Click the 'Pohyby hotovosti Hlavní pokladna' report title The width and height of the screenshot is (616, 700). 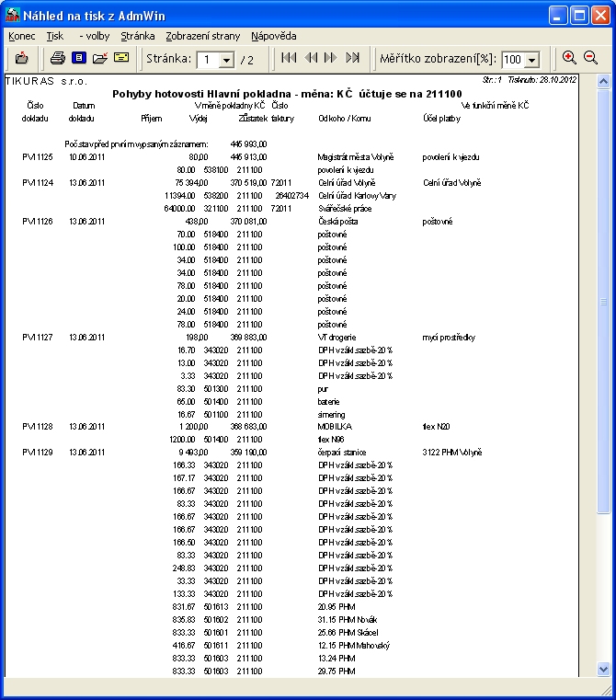pyautogui.click(x=201, y=94)
